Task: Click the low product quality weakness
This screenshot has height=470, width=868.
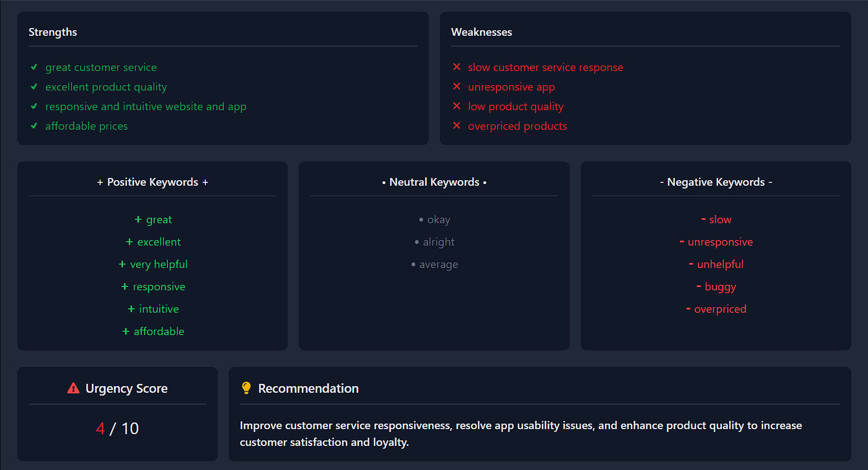Action: (515, 106)
